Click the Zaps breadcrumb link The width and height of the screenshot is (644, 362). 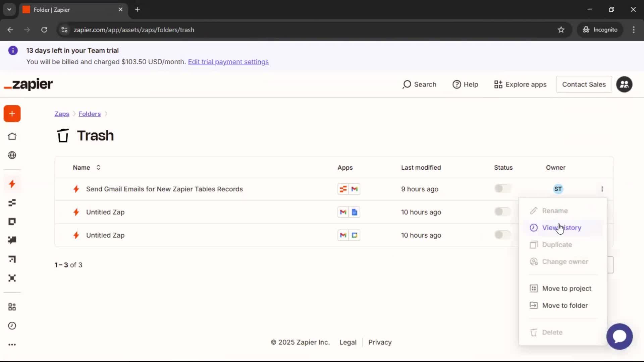pyautogui.click(x=62, y=114)
